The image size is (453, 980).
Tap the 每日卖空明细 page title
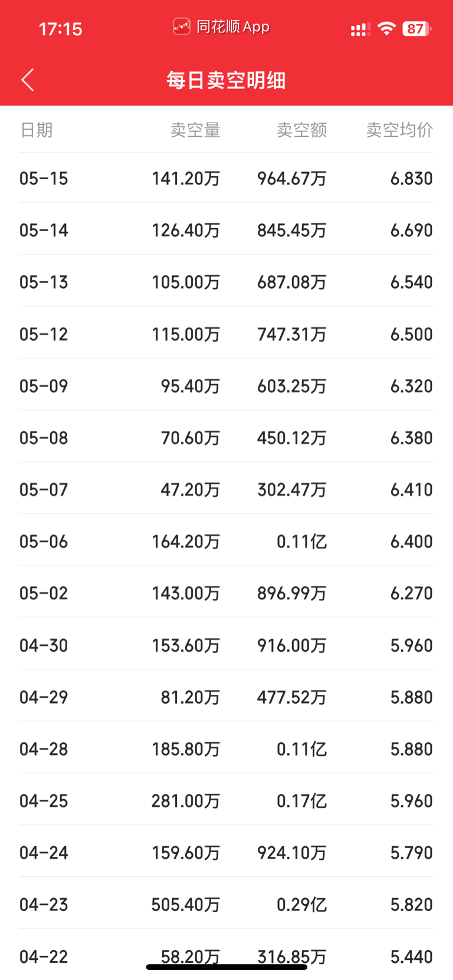[x=226, y=80]
